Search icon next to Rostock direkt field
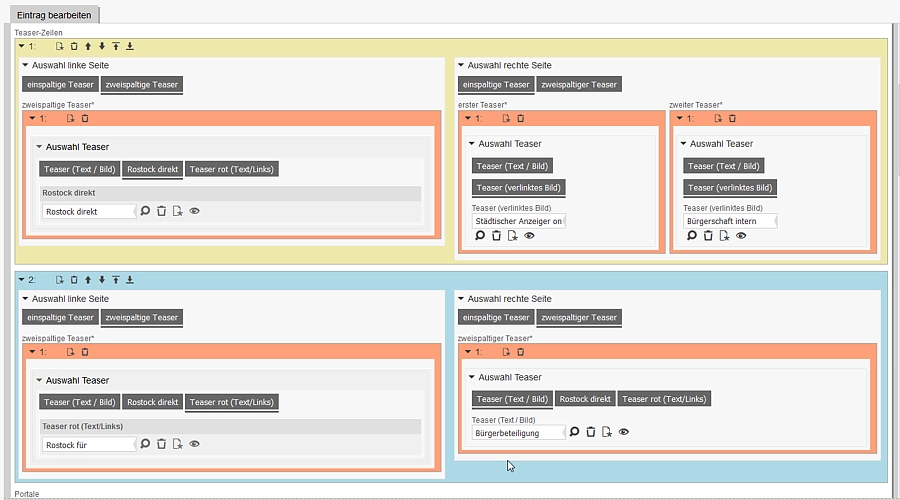Viewport: 900px width, 500px height. pyautogui.click(x=145, y=211)
